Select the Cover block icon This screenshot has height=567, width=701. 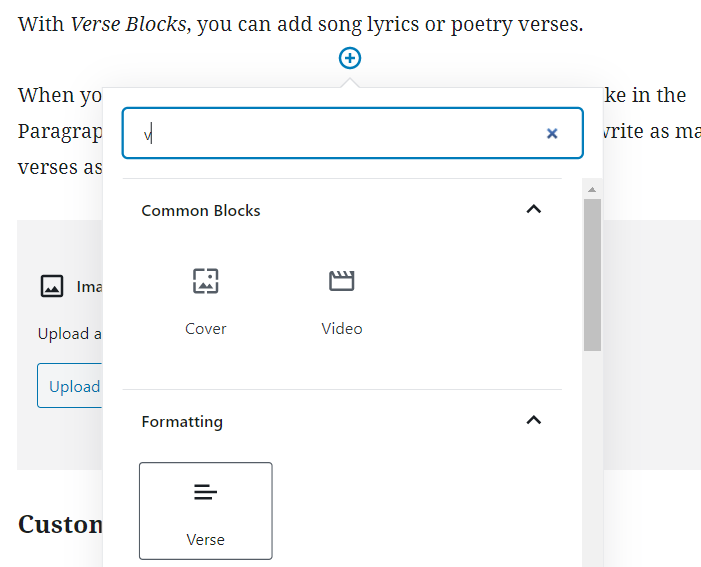pyautogui.click(x=206, y=281)
